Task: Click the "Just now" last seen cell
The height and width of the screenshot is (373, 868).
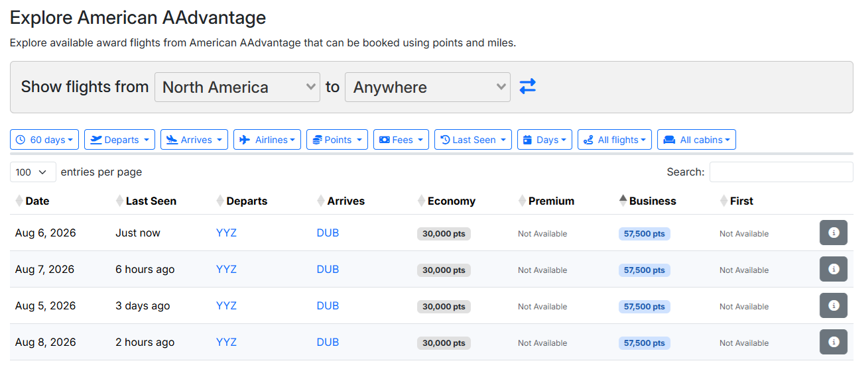Action: pos(138,233)
